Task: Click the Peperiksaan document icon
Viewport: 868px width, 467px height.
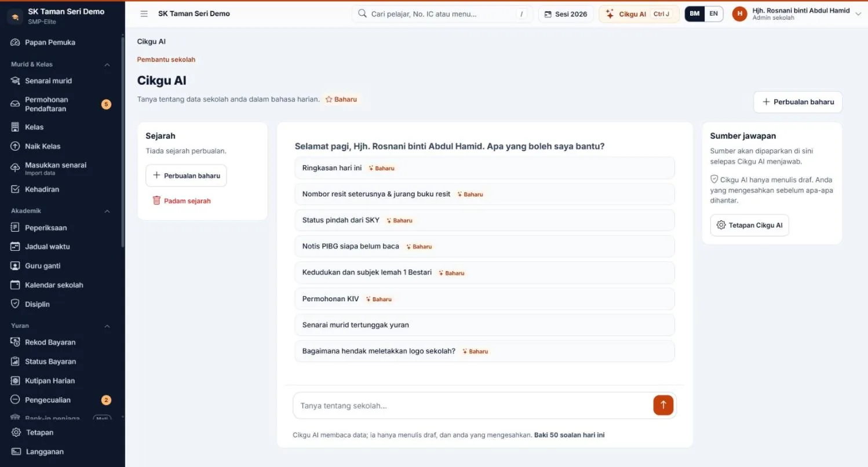Action: [15, 228]
